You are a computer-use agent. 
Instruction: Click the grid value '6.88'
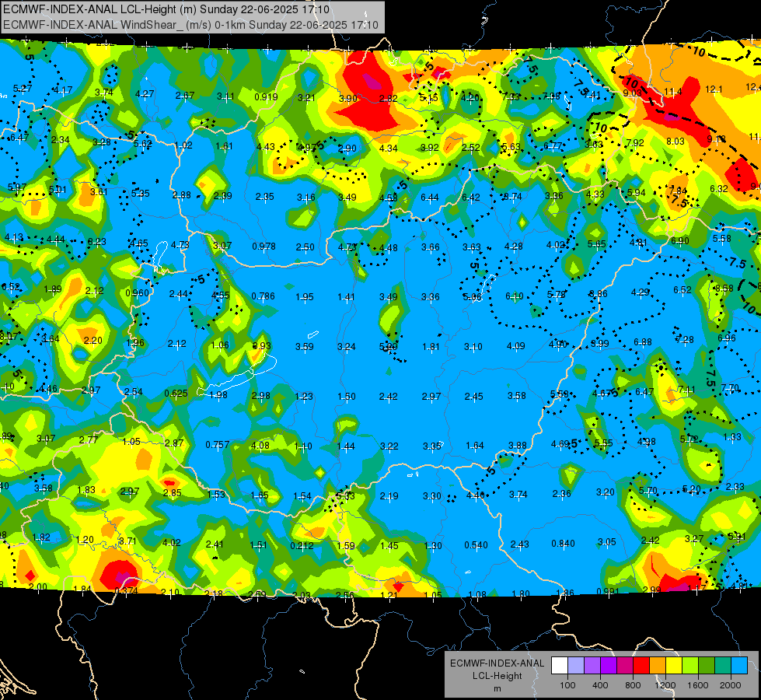click(643, 342)
